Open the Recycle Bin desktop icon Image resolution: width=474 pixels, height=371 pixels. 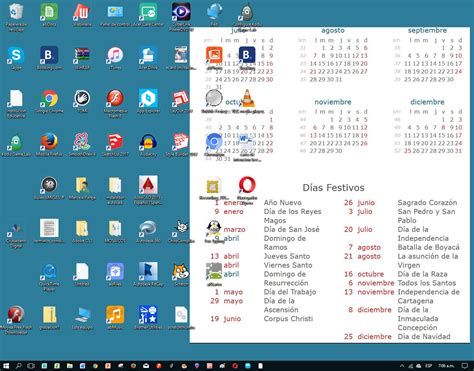point(16,12)
